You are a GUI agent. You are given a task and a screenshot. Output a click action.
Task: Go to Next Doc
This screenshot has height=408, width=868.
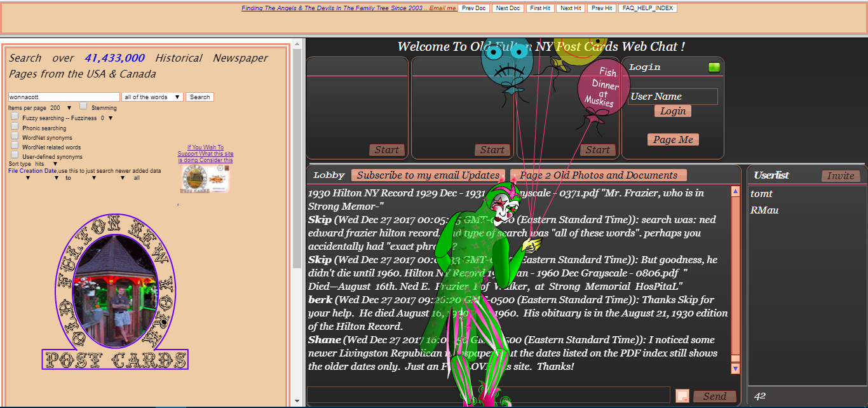pos(508,8)
